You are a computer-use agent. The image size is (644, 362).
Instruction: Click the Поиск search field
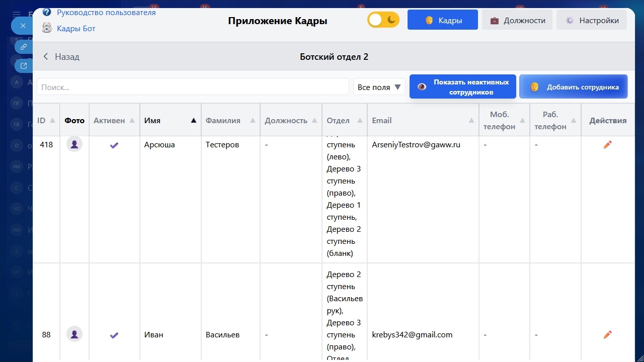click(x=193, y=87)
